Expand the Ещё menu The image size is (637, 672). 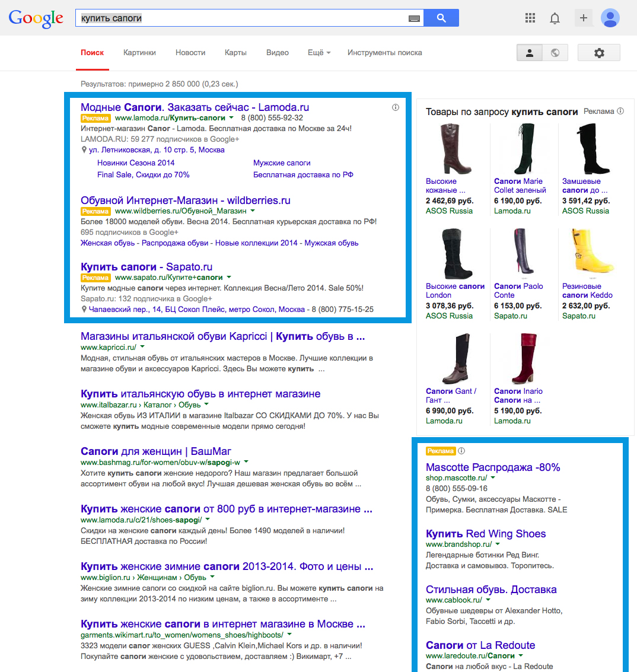(319, 53)
